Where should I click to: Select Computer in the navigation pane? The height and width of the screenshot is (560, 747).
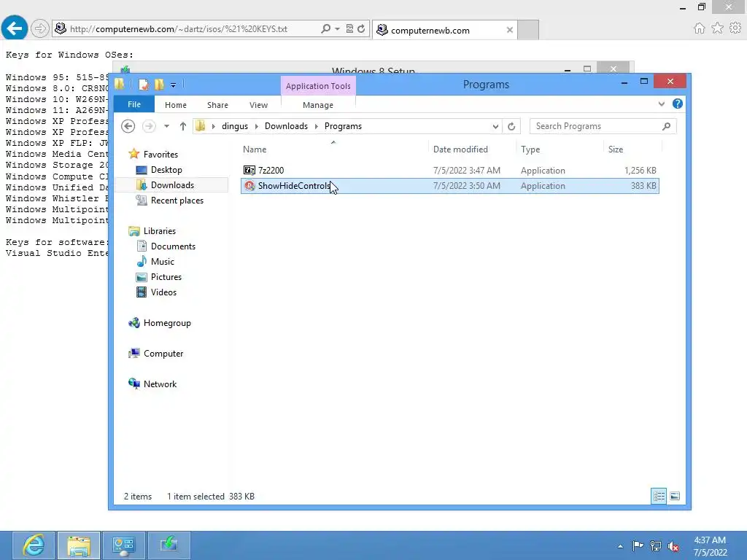163,354
